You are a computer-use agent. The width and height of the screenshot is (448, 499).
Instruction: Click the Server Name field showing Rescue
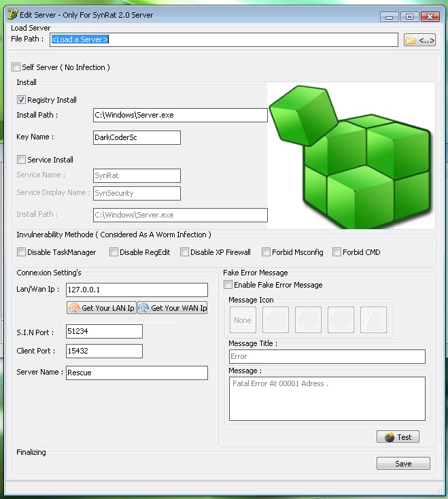137,373
